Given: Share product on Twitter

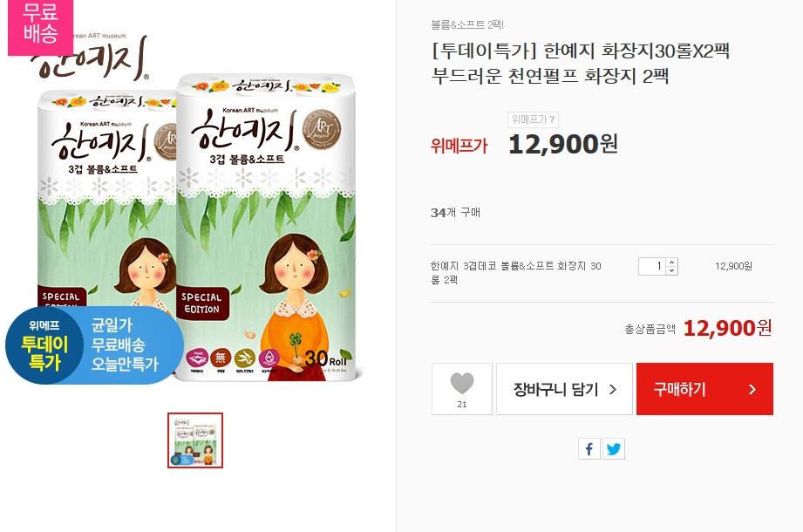Looking at the screenshot, I should (614, 449).
